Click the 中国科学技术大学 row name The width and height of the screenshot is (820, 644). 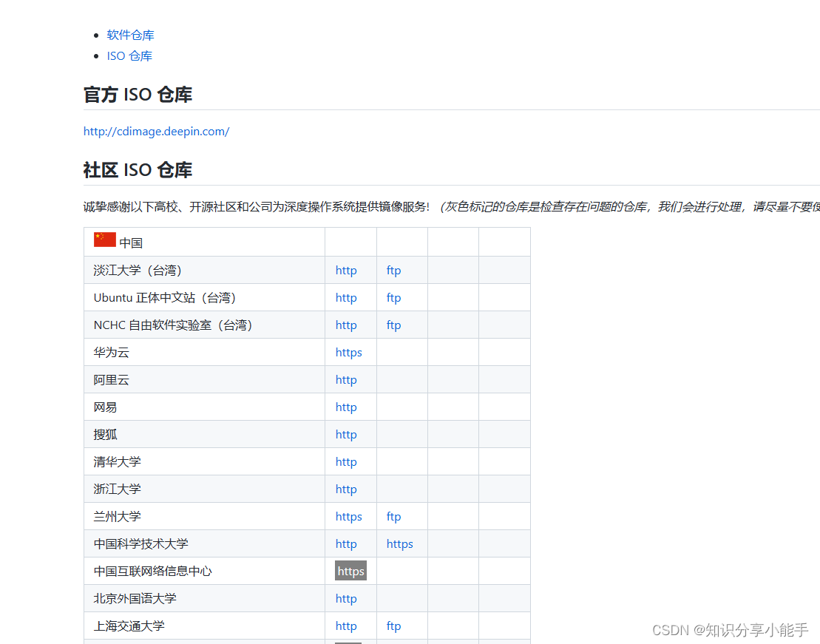[x=140, y=544]
